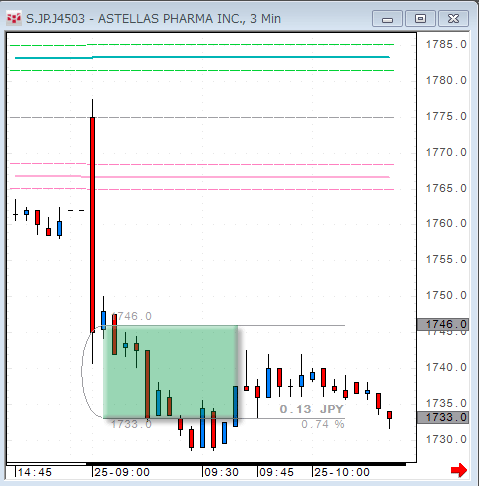Click the 1785.0 price axis label

(446, 44)
